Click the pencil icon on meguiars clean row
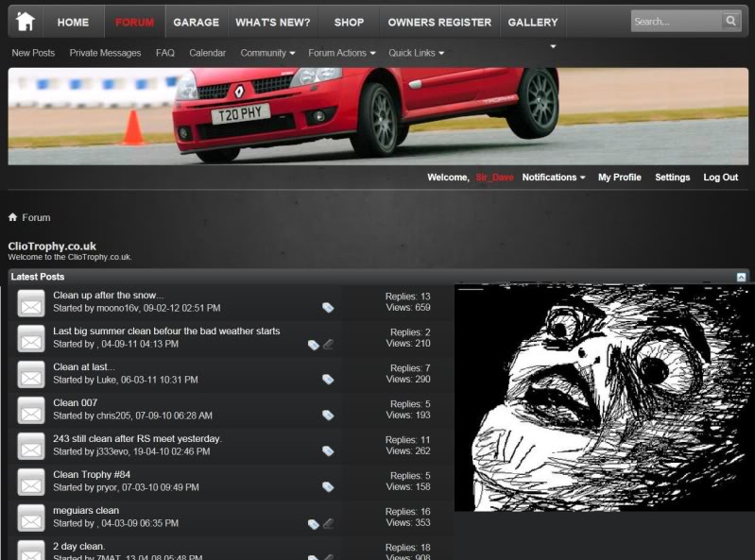This screenshot has height=560, width=755. pyautogui.click(x=329, y=523)
